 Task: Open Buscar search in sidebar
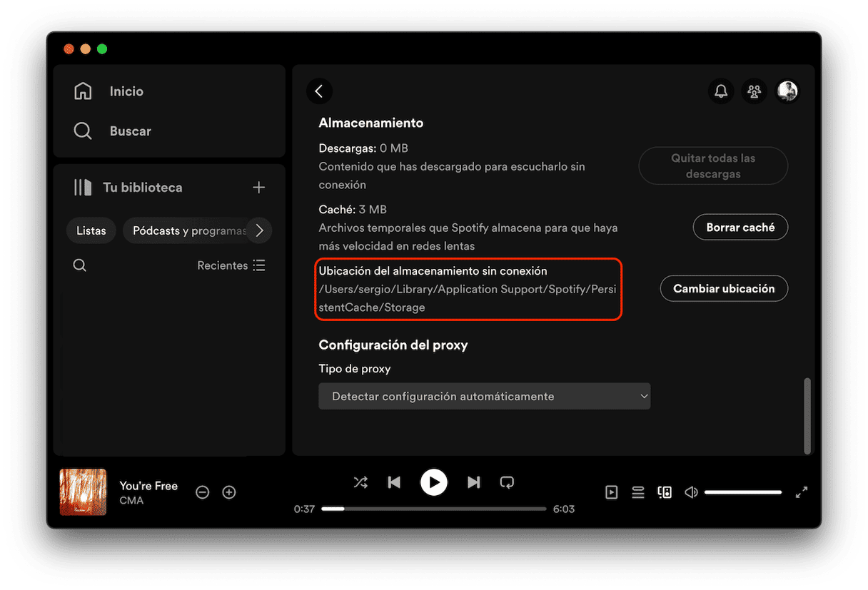click(x=84, y=131)
